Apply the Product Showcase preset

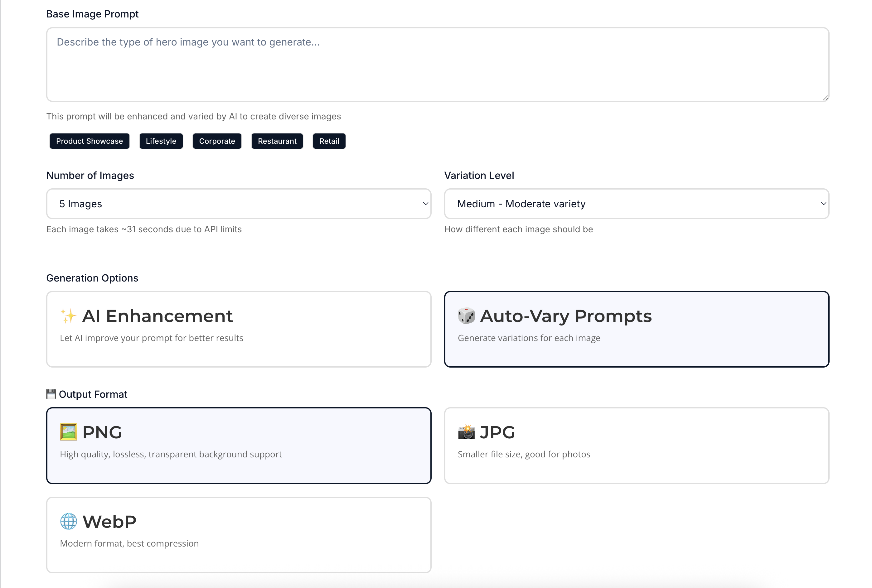click(89, 141)
